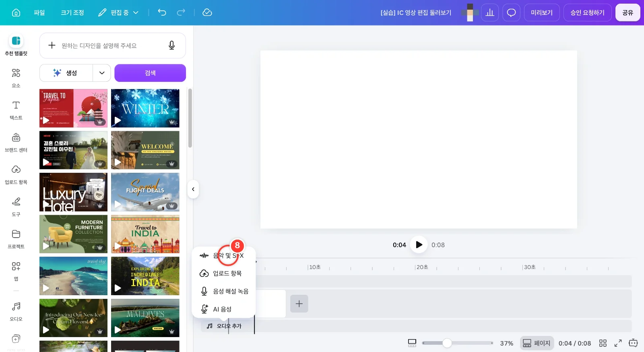Open 요소 elements panel
The width and height of the screenshot is (644, 352).
(16, 78)
